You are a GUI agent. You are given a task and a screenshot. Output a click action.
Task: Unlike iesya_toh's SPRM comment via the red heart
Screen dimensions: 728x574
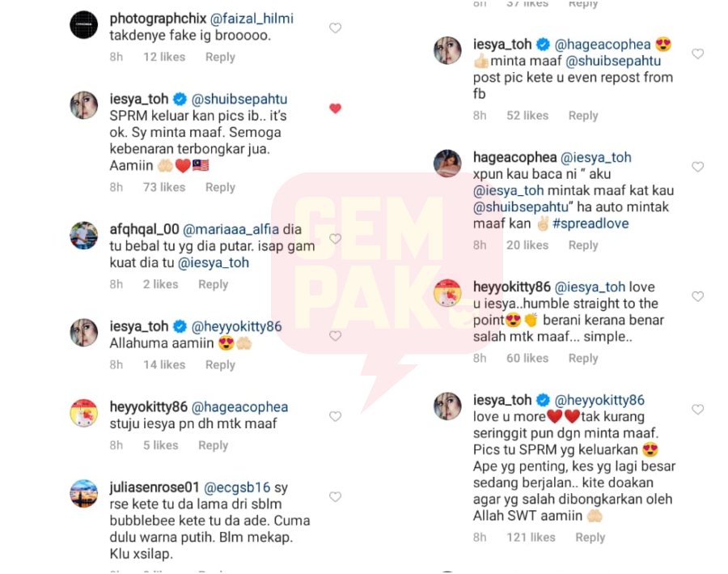[x=335, y=108]
